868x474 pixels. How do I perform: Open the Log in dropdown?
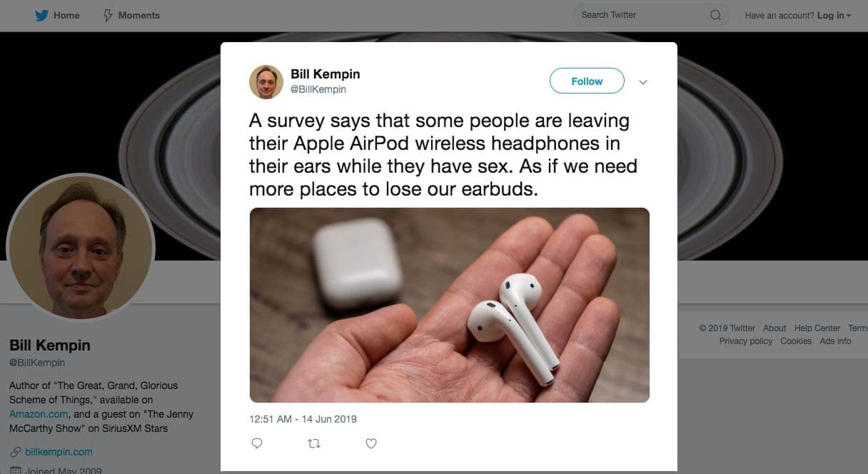point(834,15)
